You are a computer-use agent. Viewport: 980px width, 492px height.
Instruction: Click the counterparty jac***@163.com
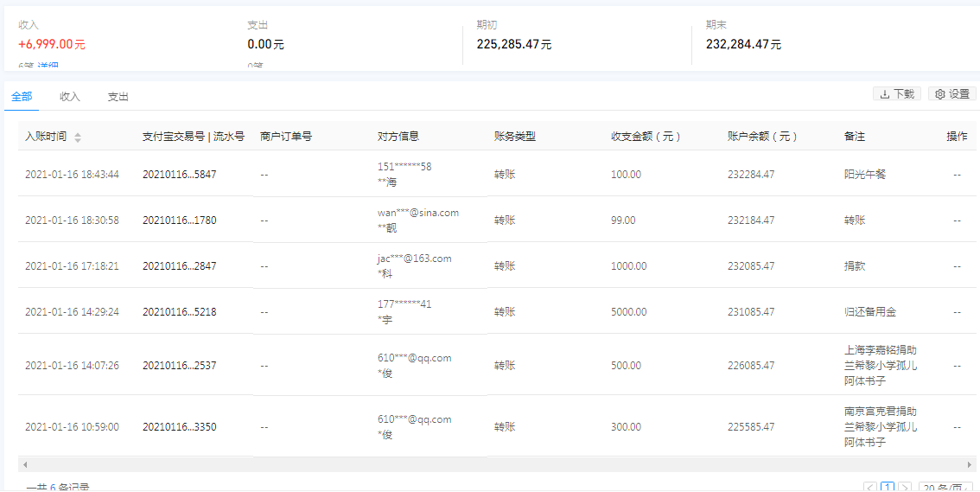(x=414, y=259)
